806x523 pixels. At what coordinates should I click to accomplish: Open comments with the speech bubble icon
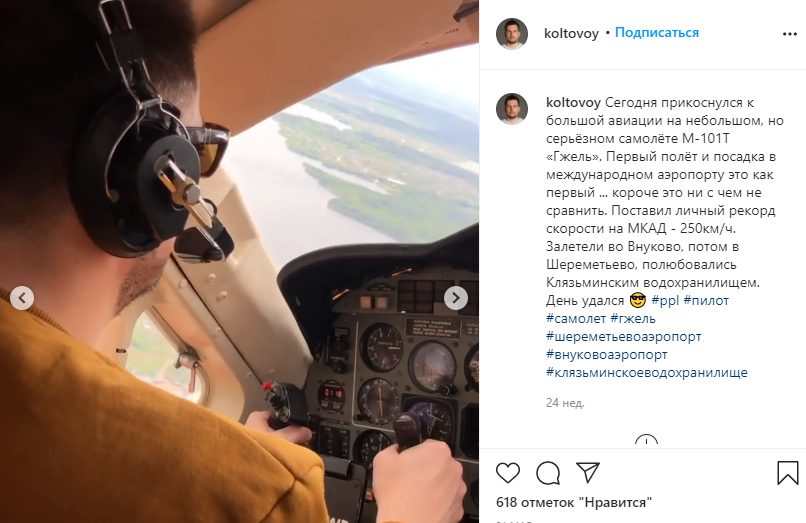548,473
